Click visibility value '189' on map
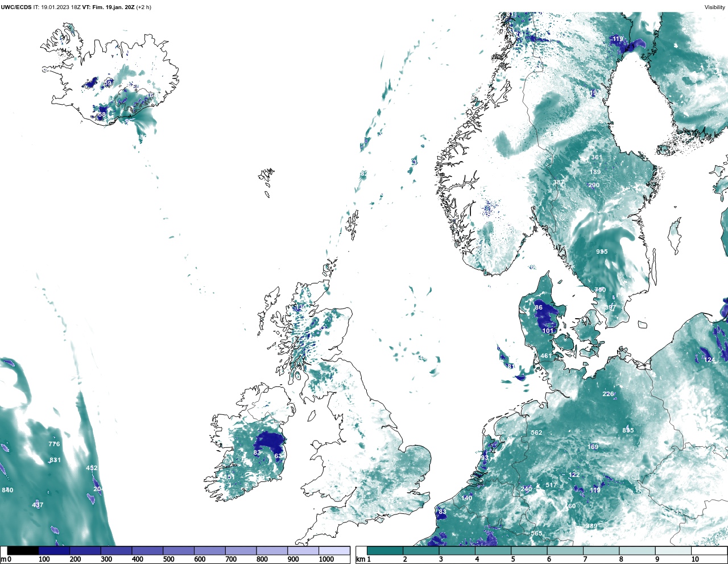Image resolution: width=728 pixels, height=564 pixels. 595,172
